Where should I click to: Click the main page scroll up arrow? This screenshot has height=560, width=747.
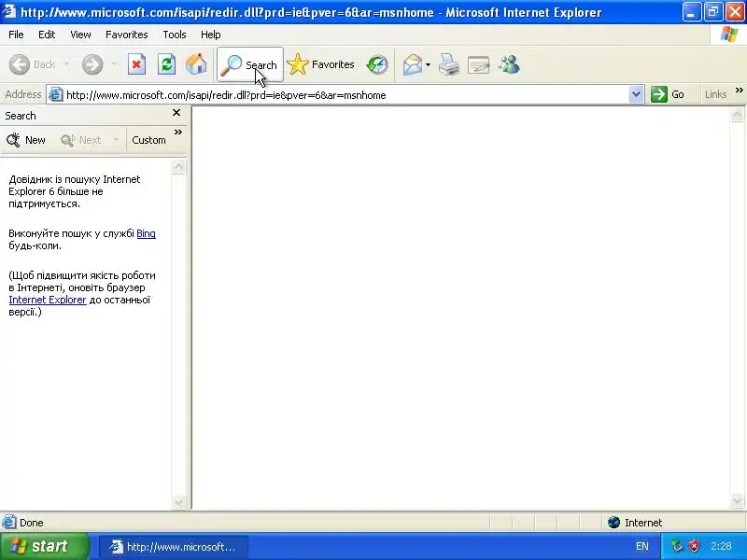pyautogui.click(x=737, y=115)
